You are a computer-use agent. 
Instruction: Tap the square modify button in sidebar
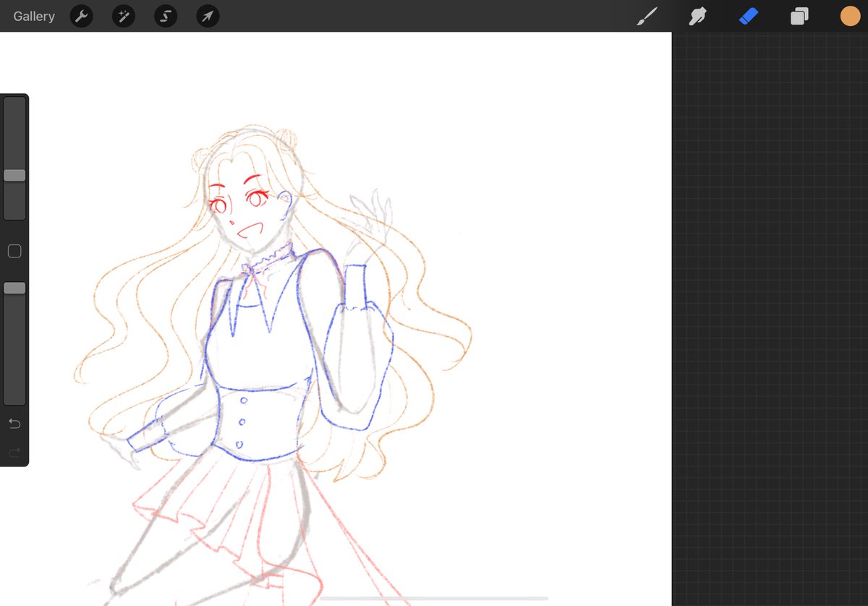14,251
